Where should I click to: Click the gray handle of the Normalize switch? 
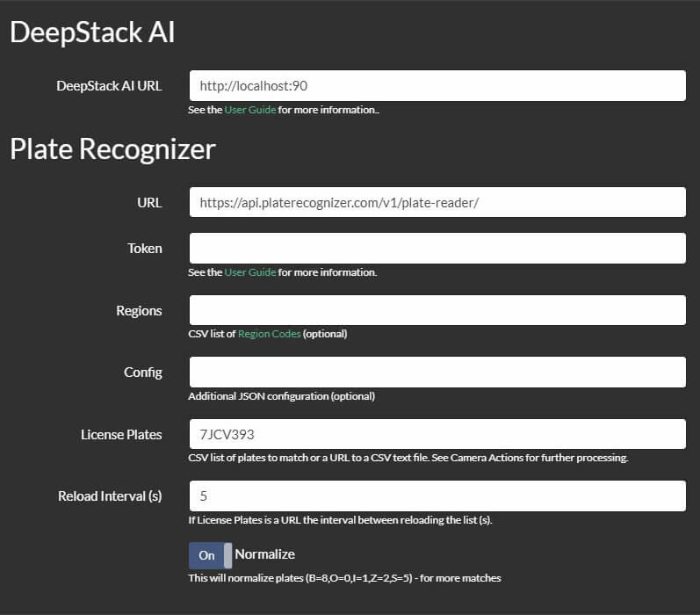click(x=227, y=555)
